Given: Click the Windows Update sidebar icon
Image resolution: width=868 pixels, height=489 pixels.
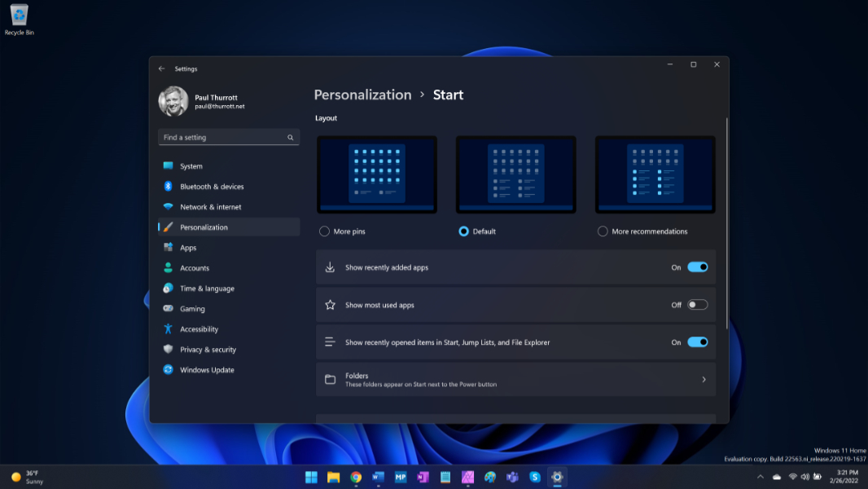Looking at the screenshot, I should coord(168,370).
